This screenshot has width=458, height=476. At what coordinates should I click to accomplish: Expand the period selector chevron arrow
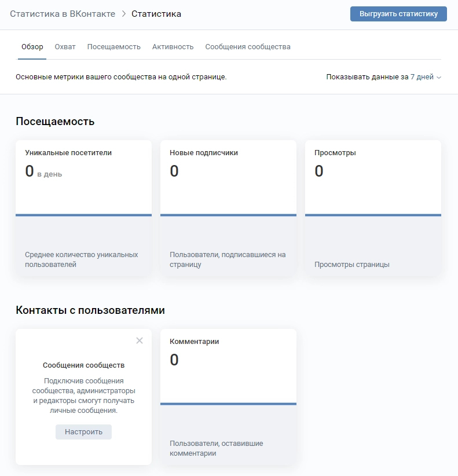tap(439, 78)
